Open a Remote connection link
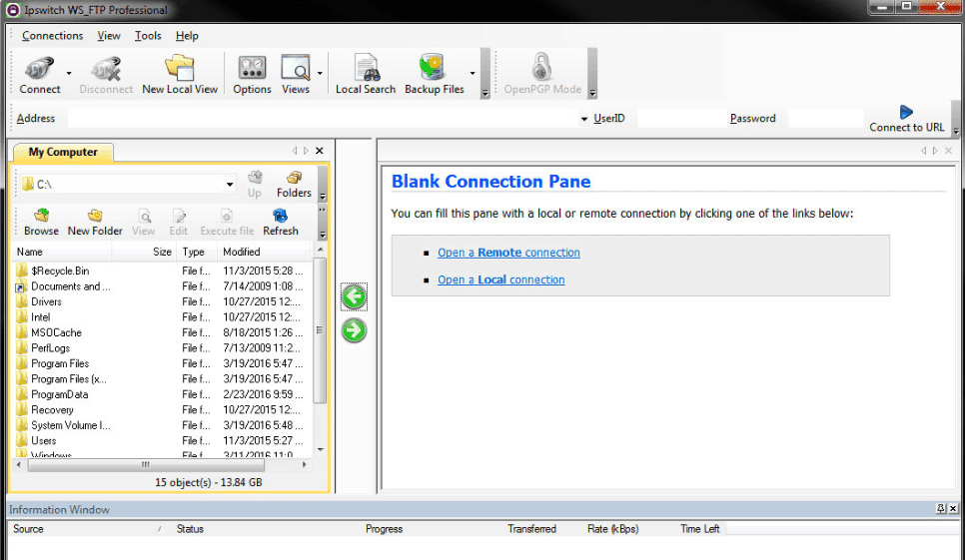This screenshot has width=965, height=560. pyautogui.click(x=508, y=253)
